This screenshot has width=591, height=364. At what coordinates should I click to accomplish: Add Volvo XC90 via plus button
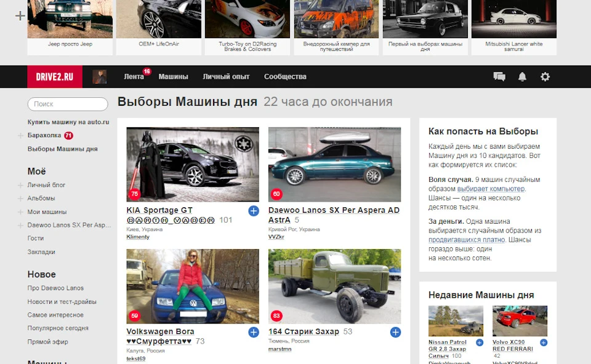coord(544,342)
